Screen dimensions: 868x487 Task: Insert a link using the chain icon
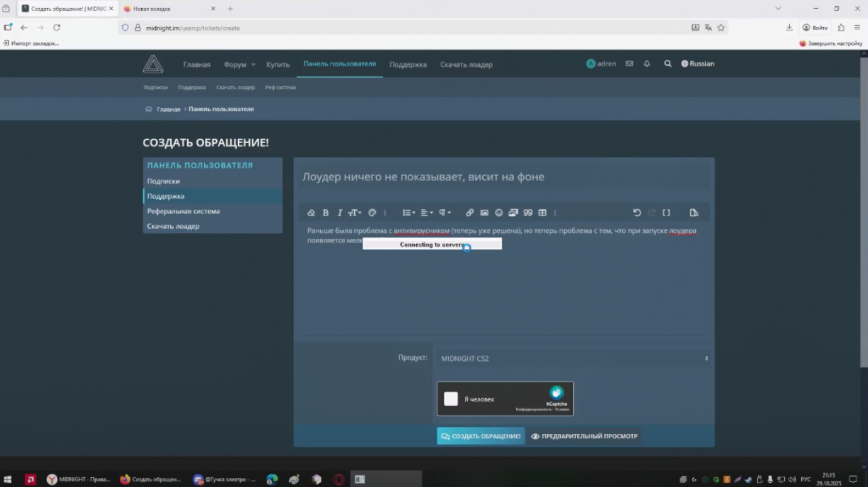click(470, 213)
